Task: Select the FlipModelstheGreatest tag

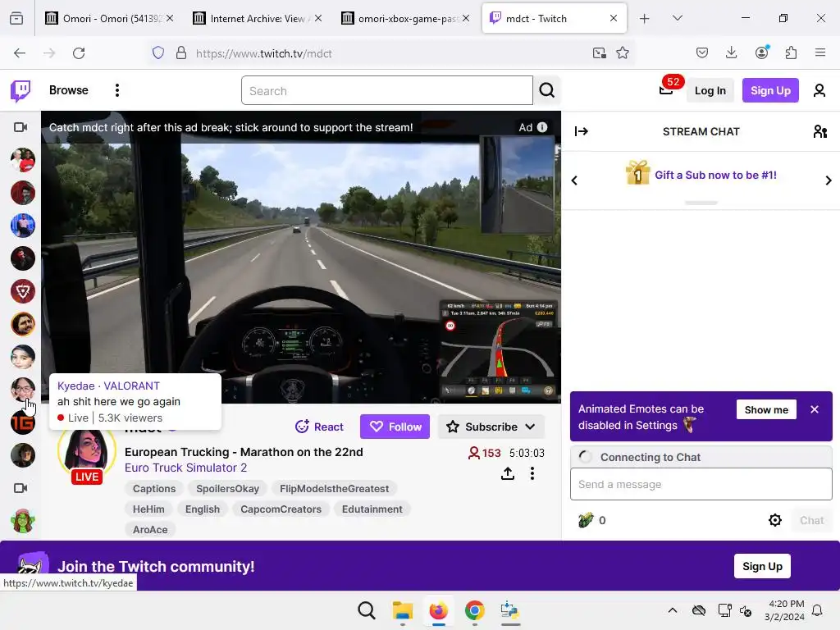Action: tap(335, 489)
